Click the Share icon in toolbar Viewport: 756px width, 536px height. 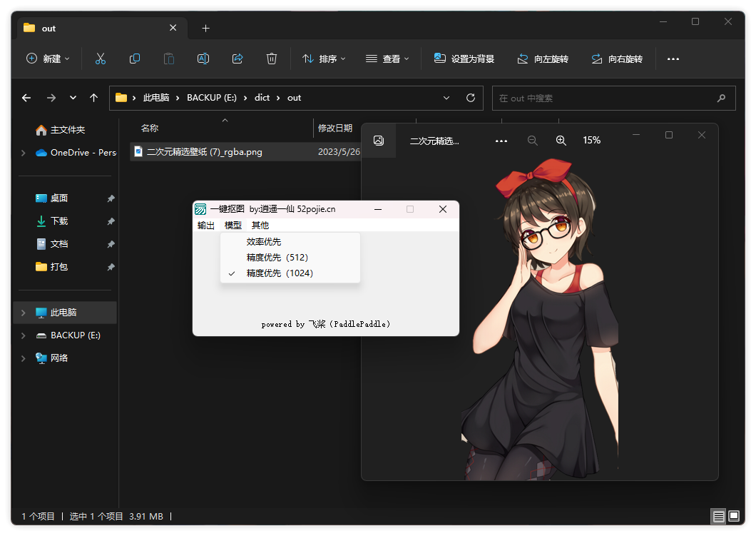(x=237, y=59)
